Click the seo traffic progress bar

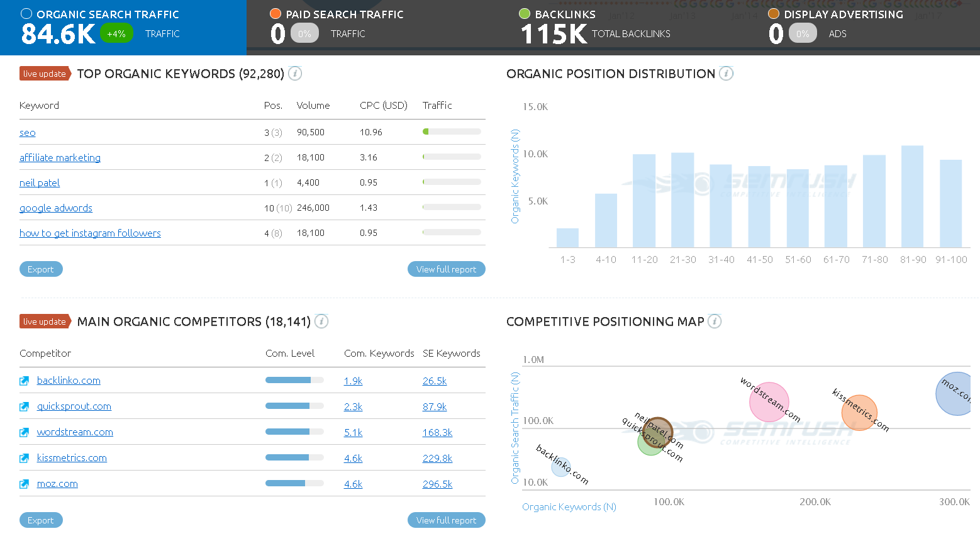point(452,131)
